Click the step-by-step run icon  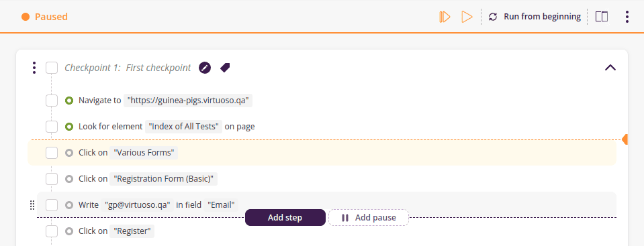tap(445, 17)
